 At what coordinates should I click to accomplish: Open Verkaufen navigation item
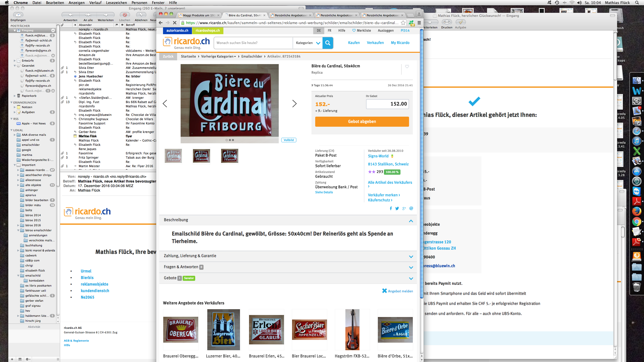[x=375, y=43]
